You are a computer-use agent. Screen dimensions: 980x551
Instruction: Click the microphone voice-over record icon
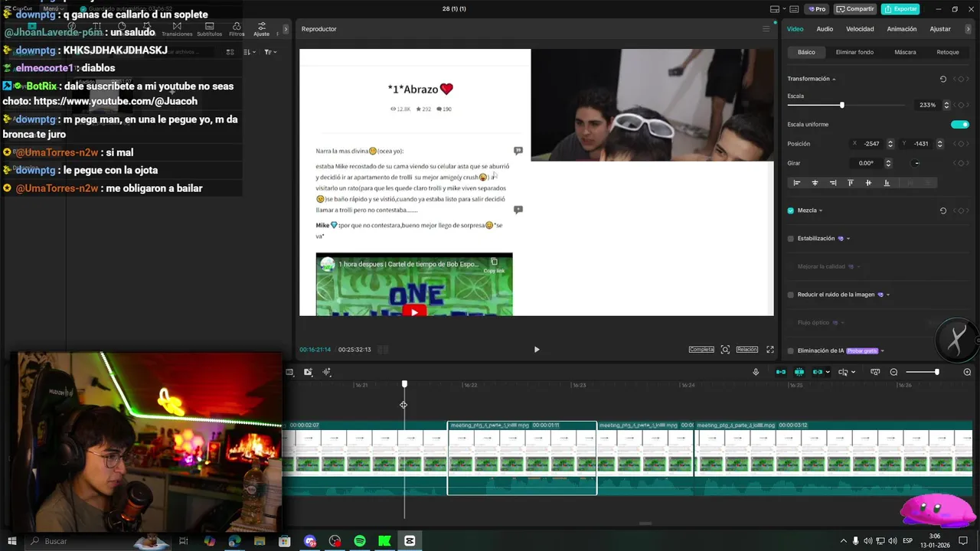pos(756,372)
